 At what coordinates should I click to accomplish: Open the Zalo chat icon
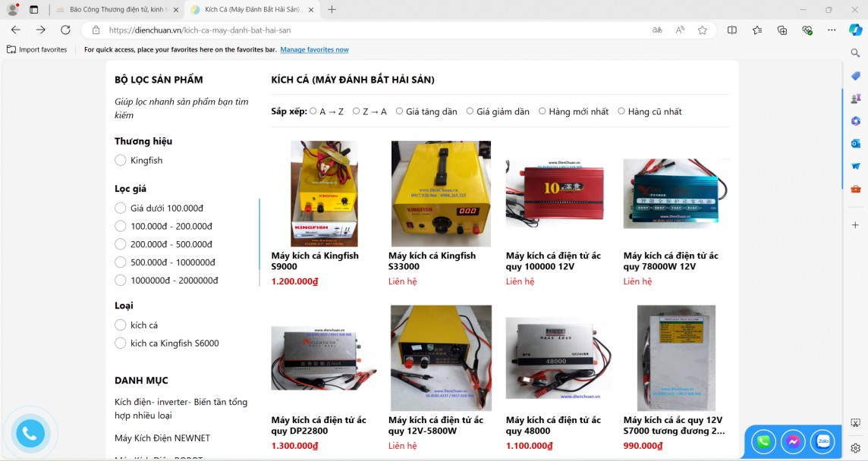(x=822, y=441)
